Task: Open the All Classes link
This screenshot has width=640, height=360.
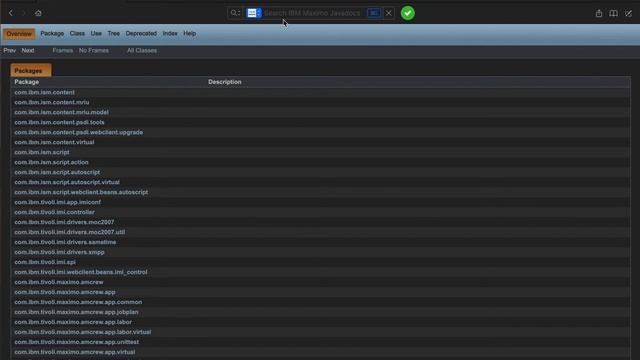Action: (142, 51)
